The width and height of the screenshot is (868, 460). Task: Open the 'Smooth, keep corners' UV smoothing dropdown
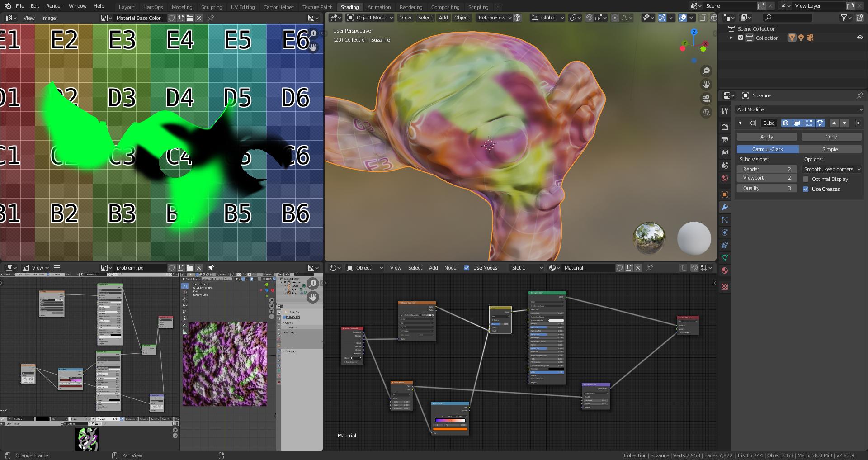831,169
